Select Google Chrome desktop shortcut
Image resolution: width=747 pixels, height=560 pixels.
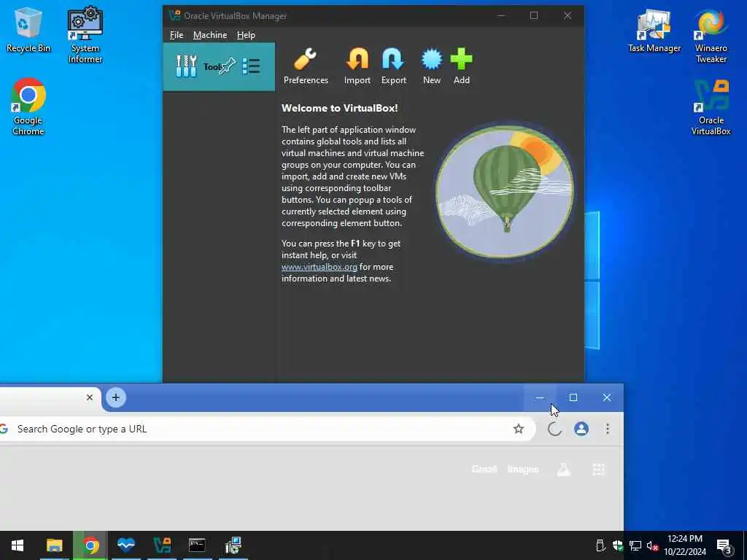tap(28, 106)
